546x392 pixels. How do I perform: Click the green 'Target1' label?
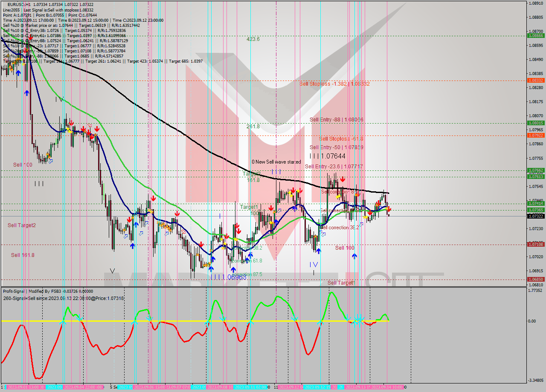click(x=249, y=207)
